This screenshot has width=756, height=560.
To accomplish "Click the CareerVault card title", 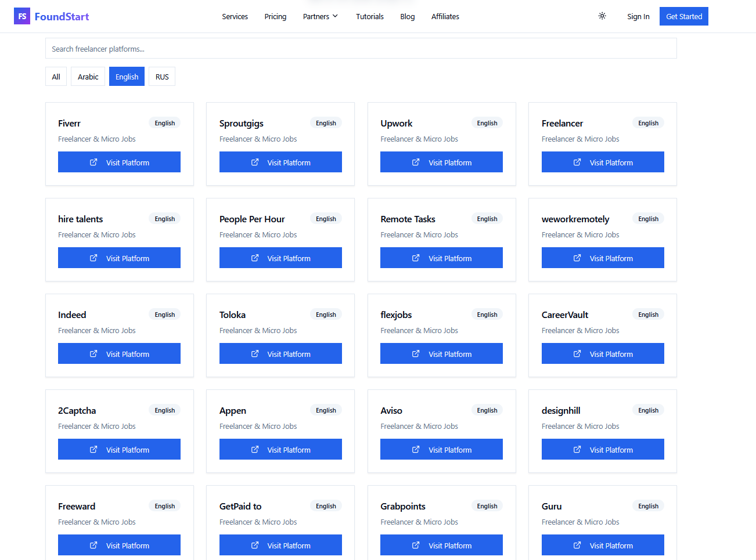I will tap(565, 315).
